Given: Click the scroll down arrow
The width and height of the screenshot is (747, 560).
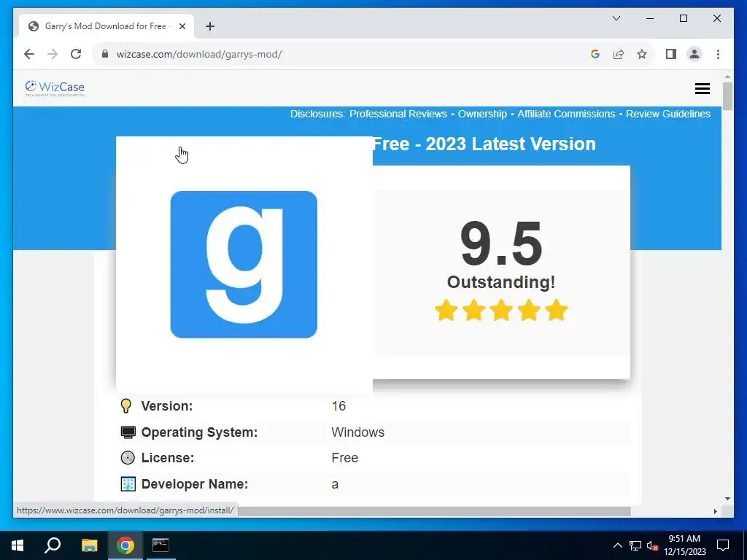Looking at the screenshot, I should (727, 499).
